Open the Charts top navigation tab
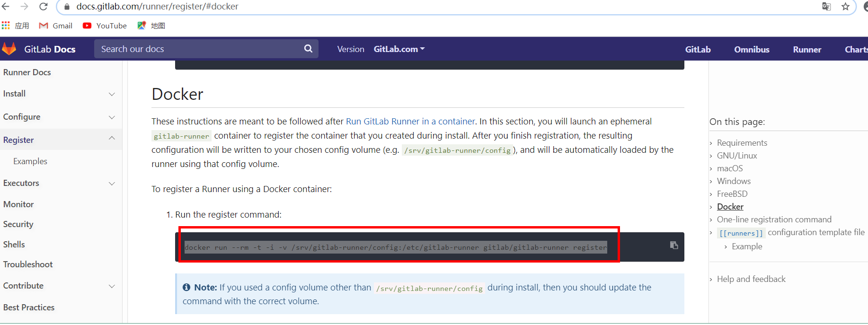 (x=856, y=50)
